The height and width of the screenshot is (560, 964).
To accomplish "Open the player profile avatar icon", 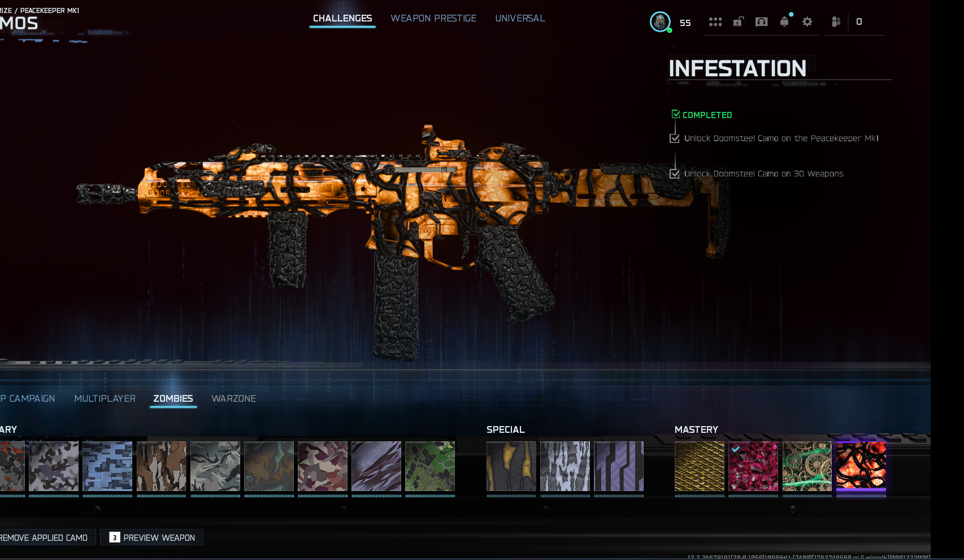I will 660,22.
